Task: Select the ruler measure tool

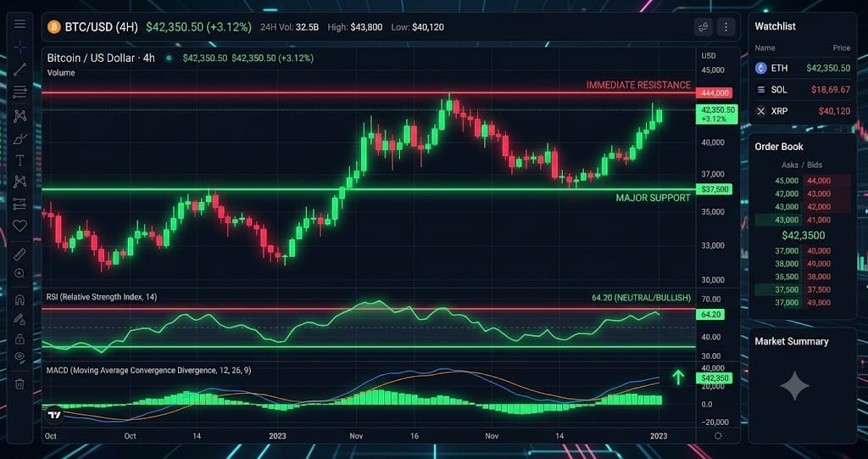Action: coord(20,255)
